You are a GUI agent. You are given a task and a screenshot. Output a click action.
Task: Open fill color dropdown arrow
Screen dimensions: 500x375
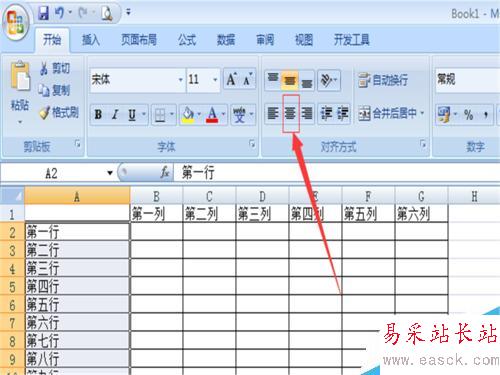pyautogui.click(x=199, y=115)
